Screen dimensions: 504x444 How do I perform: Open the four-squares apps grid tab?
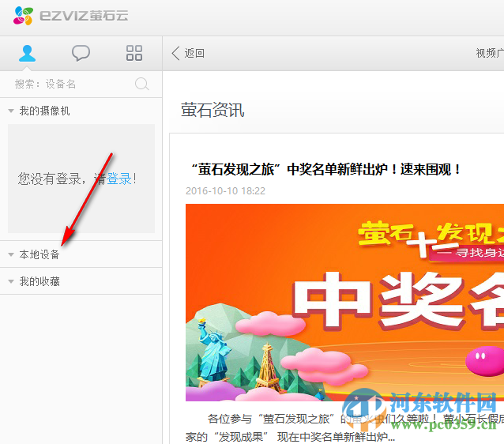pyautogui.click(x=134, y=53)
